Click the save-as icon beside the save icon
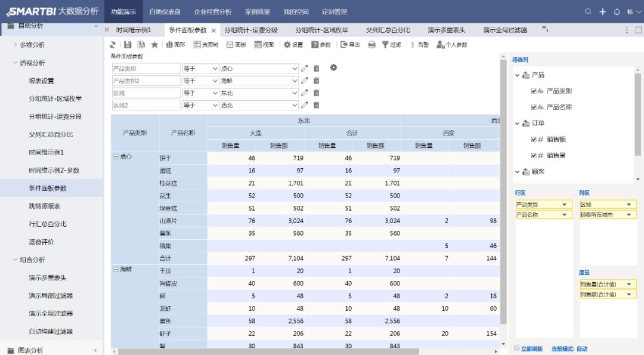 (141, 45)
